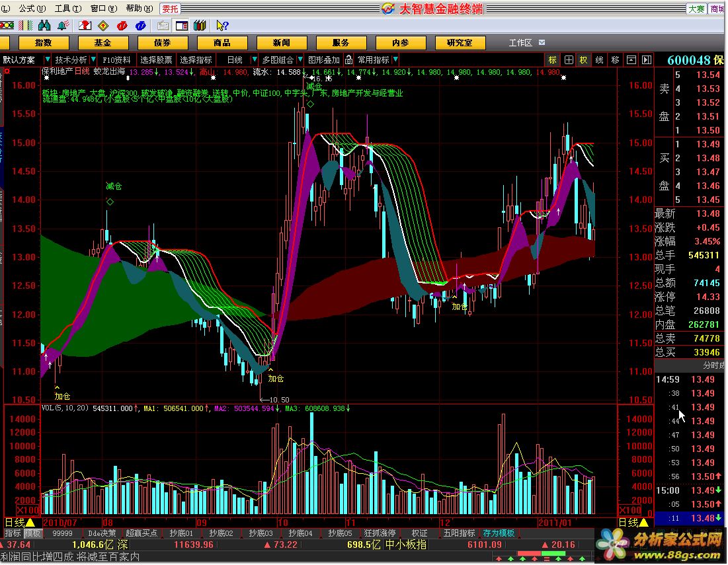Click the yellow diamond arrow icon

[104, 26]
